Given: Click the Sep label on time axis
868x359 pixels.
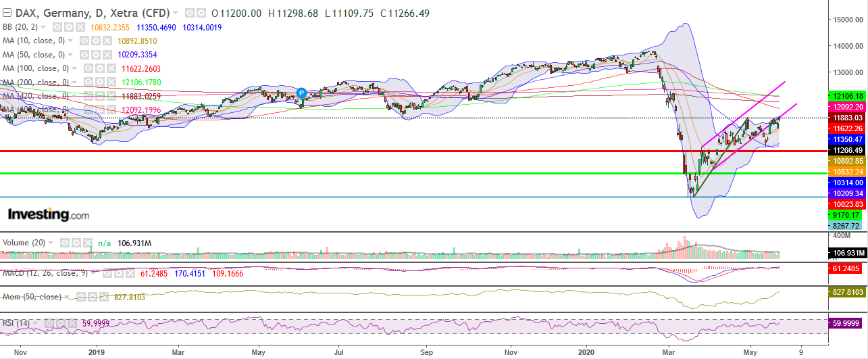Looking at the screenshot, I should [x=426, y=352].
